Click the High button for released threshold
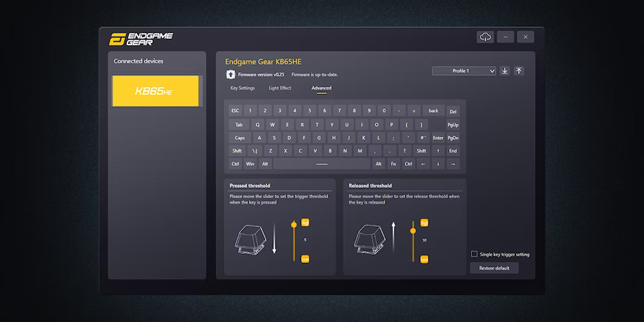 pos(424,223)
